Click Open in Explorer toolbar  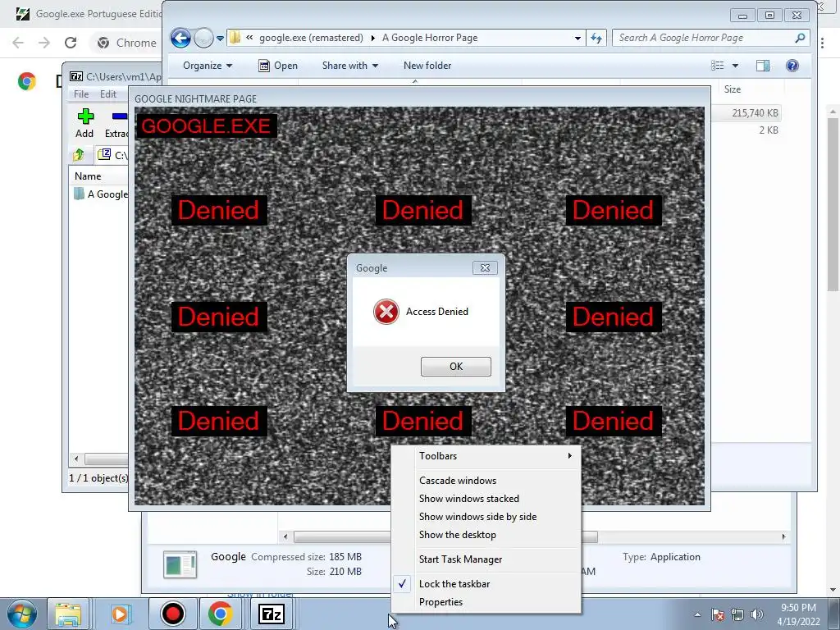278,66
